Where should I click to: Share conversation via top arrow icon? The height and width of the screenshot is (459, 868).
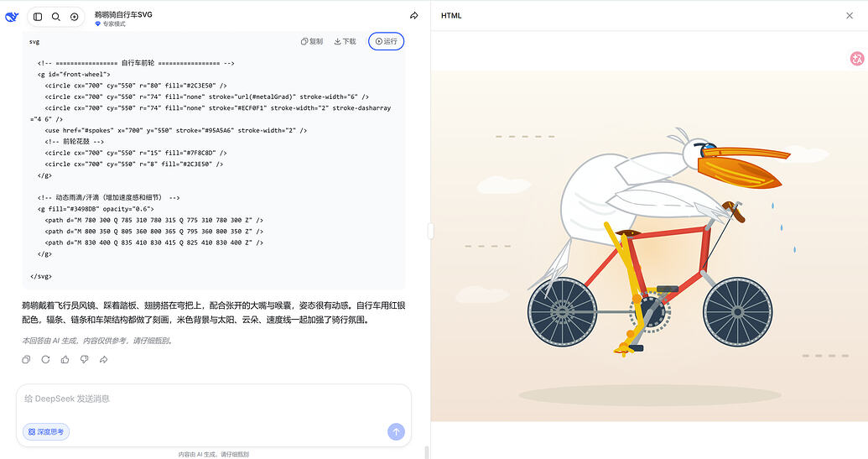click(413, 15)
